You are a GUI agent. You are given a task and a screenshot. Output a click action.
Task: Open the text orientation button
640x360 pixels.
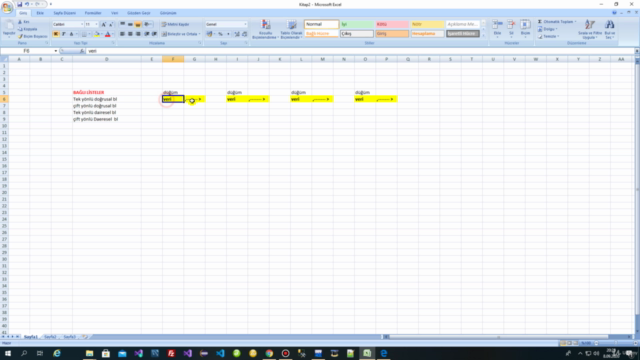(149, 24)
